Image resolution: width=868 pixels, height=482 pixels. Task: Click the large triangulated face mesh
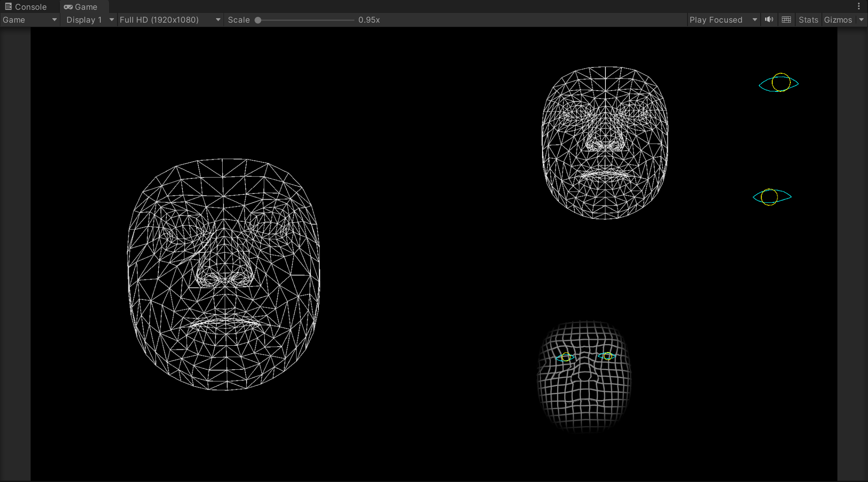pos(224,274)
